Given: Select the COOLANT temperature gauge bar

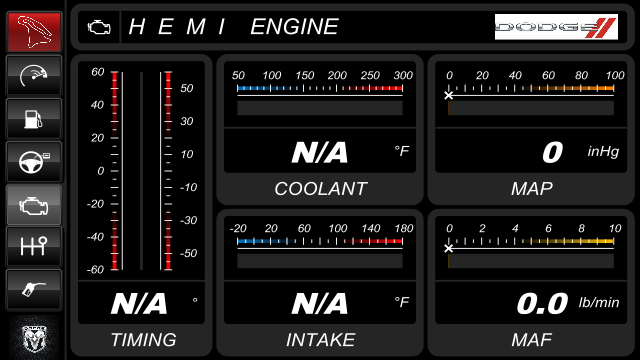Looking at the screenshot, I should pyautogui.click(x=320, y=108).
